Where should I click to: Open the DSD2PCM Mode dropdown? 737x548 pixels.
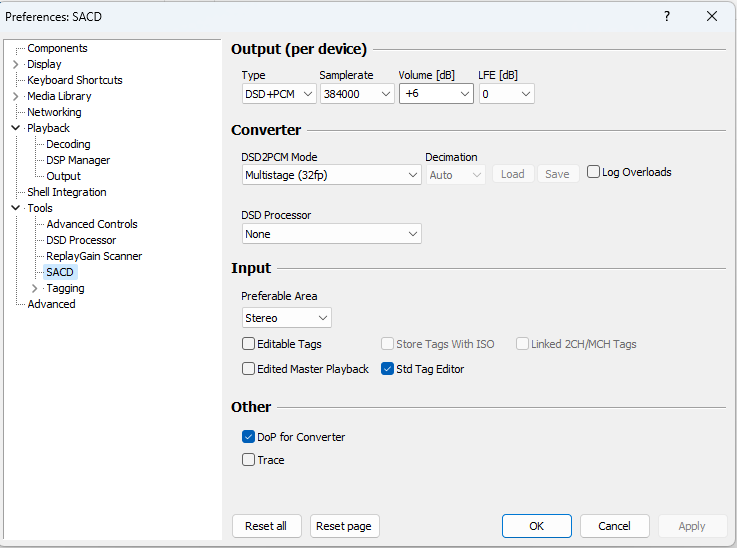click(331, 175)
